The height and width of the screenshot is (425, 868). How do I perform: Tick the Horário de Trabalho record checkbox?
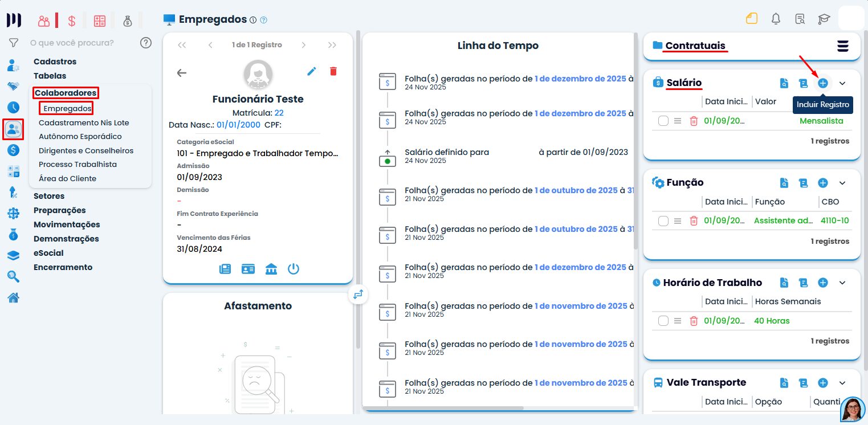click(663, 321)
